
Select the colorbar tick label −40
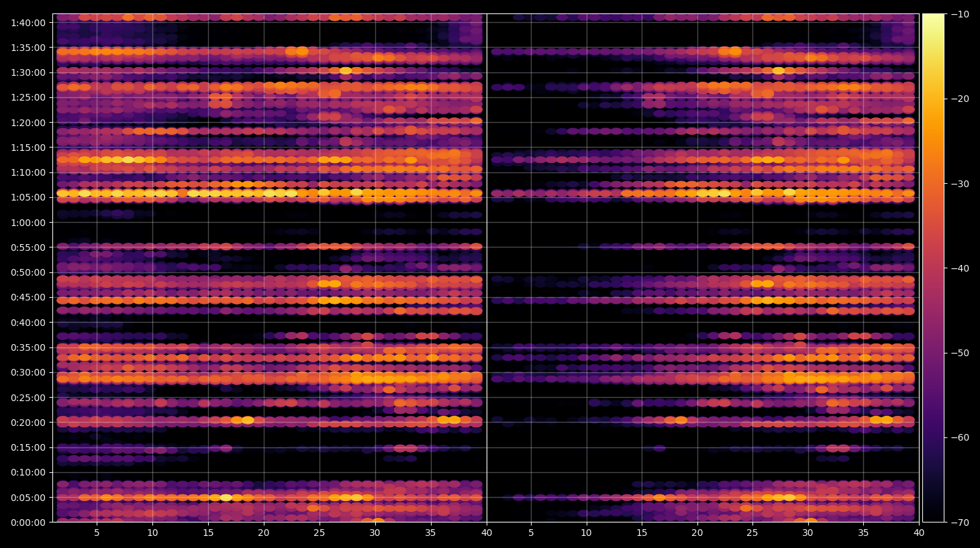click(959, 268)
